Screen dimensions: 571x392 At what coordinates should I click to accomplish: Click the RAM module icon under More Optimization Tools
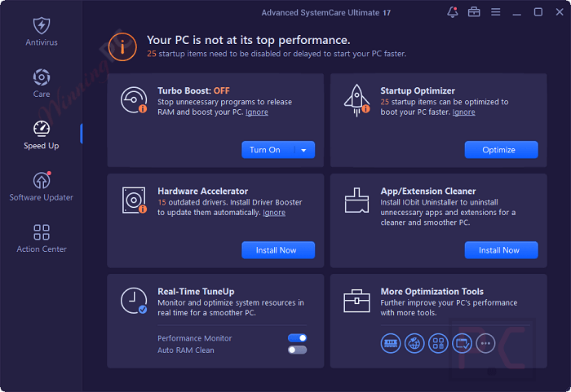(390, 343)
